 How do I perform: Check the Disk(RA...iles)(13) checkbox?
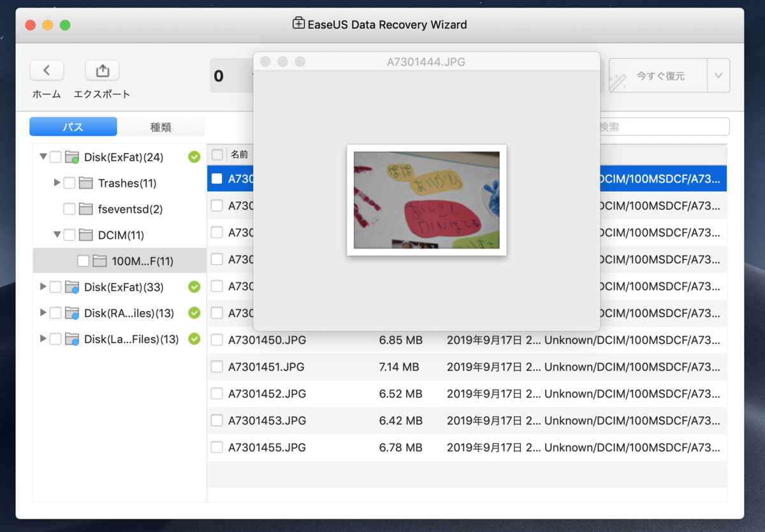coord(55,313)
